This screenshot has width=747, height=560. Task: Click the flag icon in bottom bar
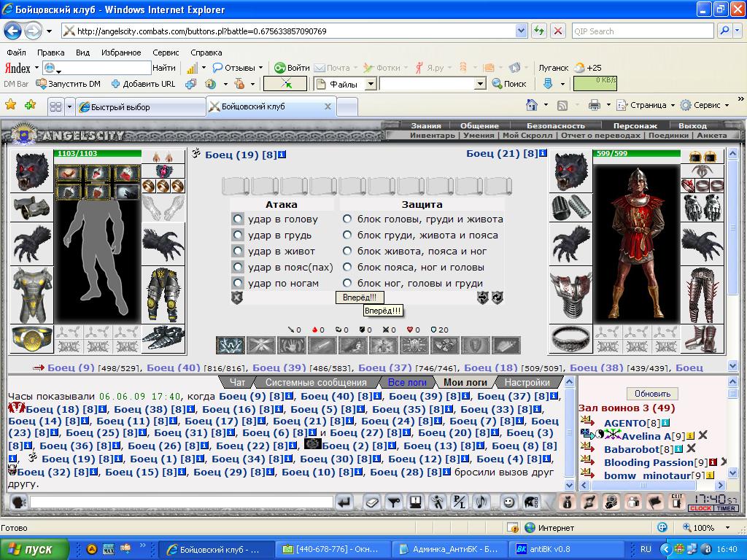tap(655, 502)
